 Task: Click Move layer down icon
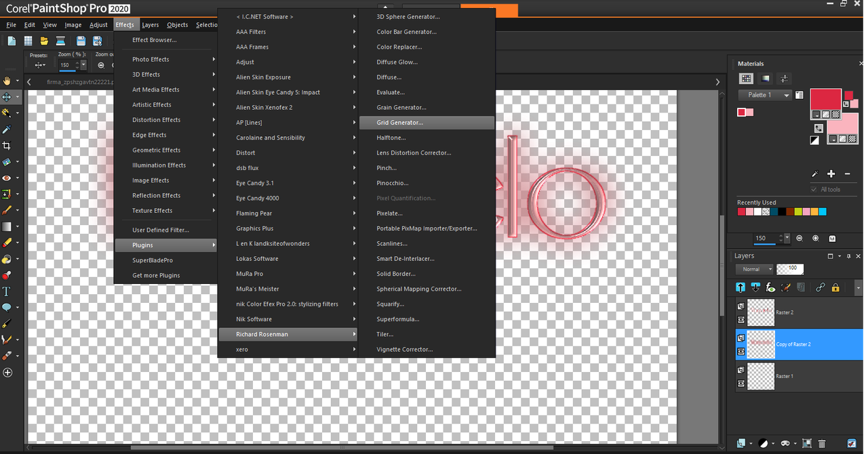pos(755,287)
